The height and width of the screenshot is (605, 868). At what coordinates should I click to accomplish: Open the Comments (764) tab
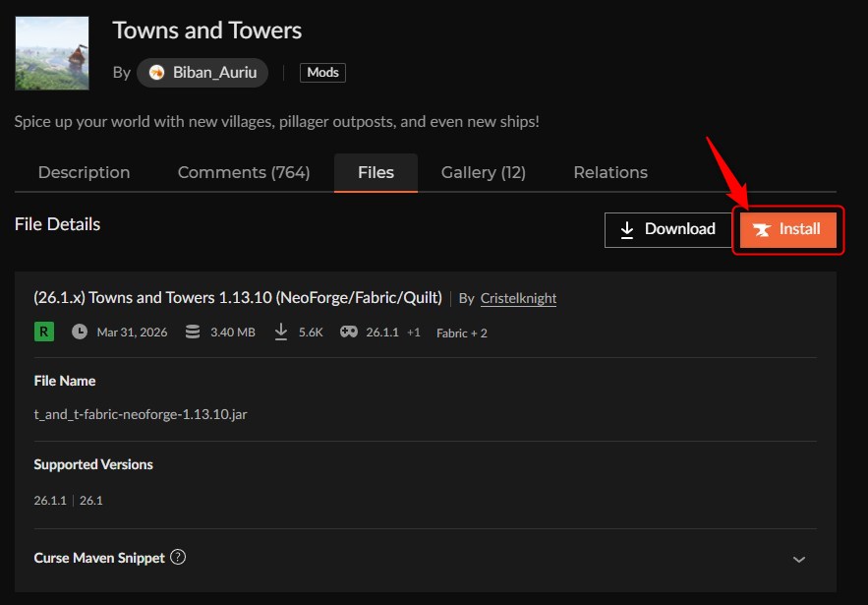point(243,172)
